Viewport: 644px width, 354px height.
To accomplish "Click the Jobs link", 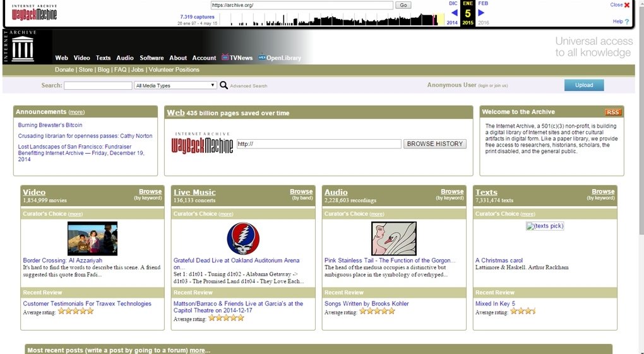I will [138, 70].
